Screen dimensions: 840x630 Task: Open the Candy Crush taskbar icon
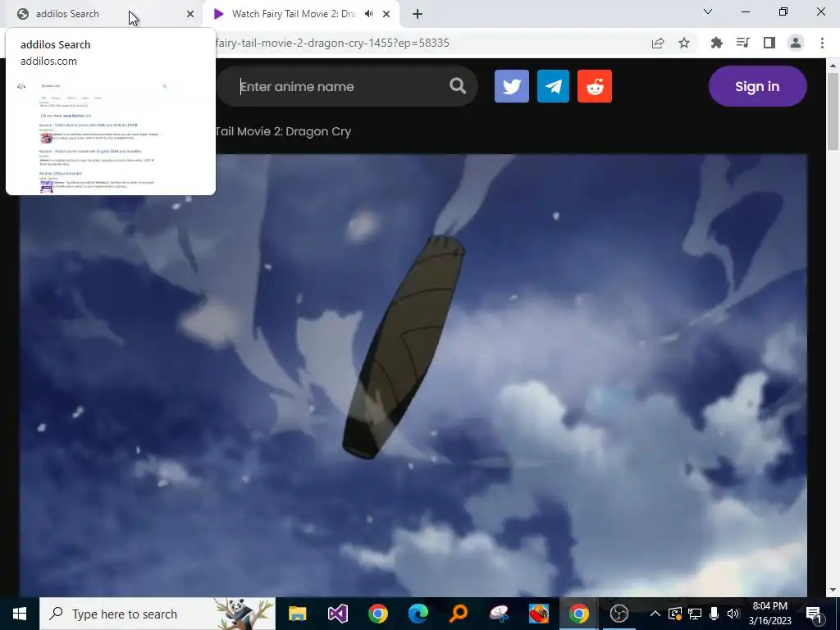coord(538,614)
